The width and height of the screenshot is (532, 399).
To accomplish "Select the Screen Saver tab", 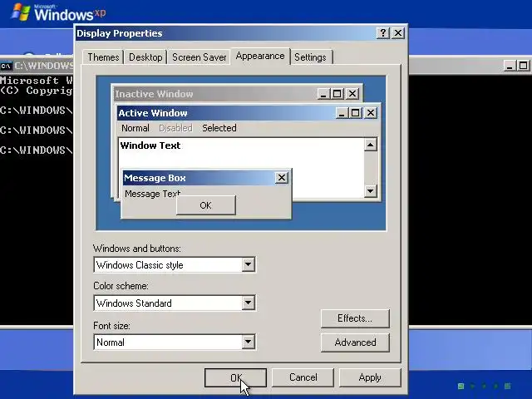I will (x=199, y=57).
